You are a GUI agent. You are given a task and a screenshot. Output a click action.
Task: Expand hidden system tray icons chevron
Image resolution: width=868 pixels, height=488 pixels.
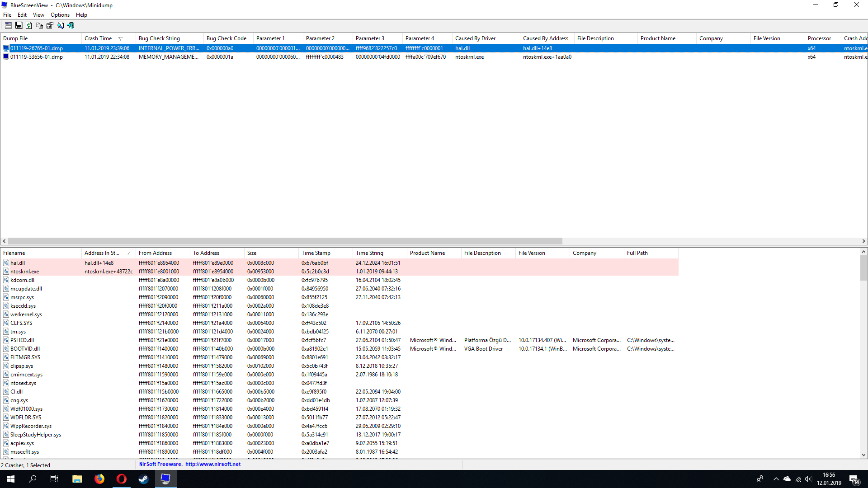click(x=776, y=479)
